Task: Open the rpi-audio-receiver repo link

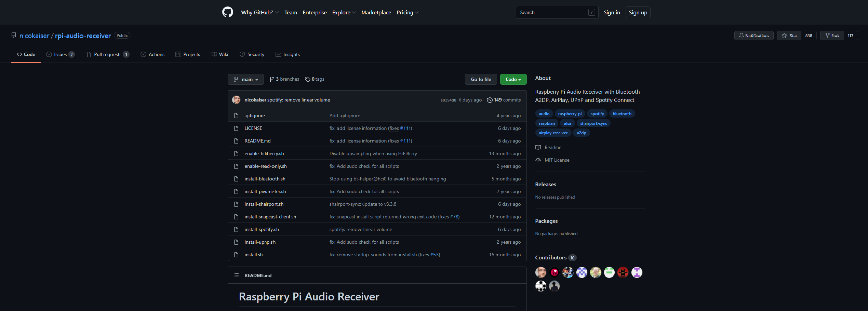Action: [83, 36]
